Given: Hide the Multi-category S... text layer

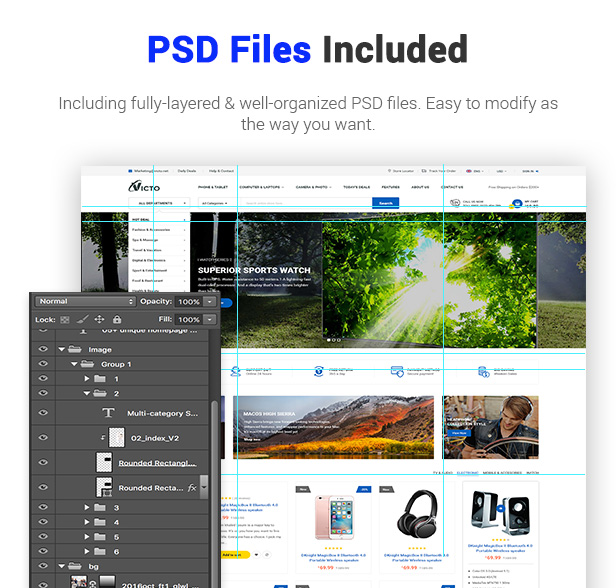Looking at the screenshot, I should click(x=43, y=412).
